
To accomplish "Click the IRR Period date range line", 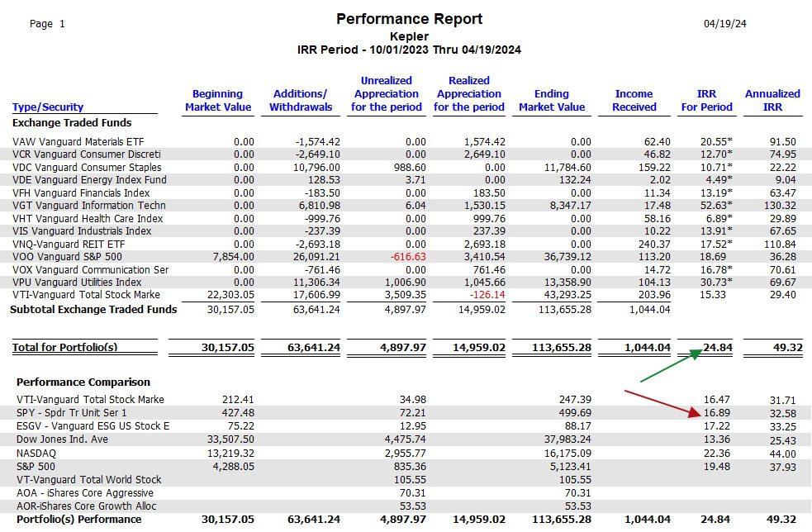I will 409,50.
